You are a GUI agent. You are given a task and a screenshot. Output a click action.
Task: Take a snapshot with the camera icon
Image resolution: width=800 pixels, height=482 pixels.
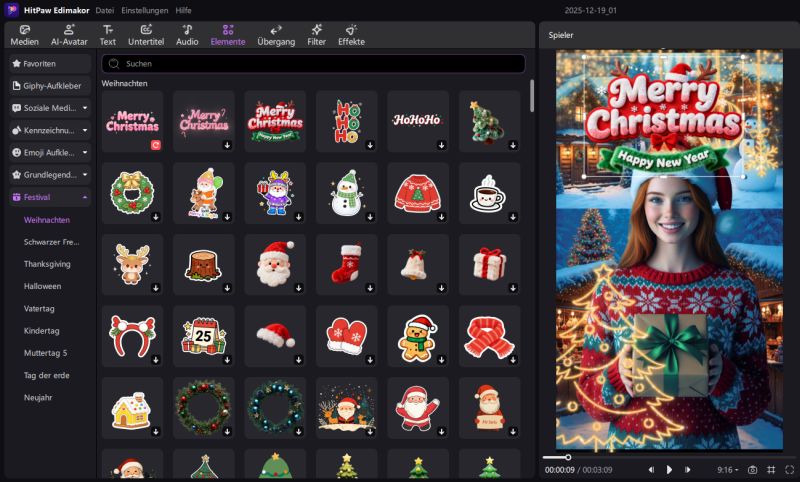752,469
